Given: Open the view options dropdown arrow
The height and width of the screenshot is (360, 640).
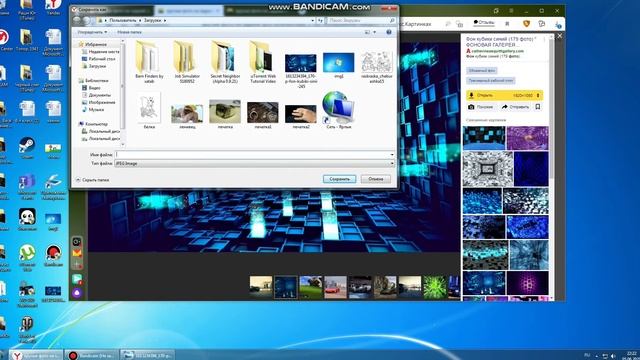Looking at the screenshot, I should point(374,32).
